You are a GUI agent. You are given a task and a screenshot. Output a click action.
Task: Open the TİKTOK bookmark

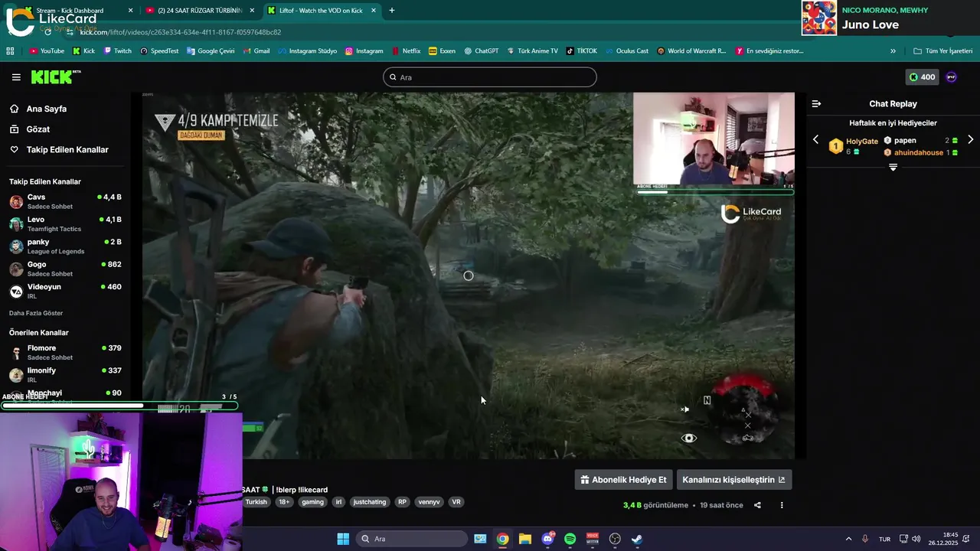[x=581, y=51]
